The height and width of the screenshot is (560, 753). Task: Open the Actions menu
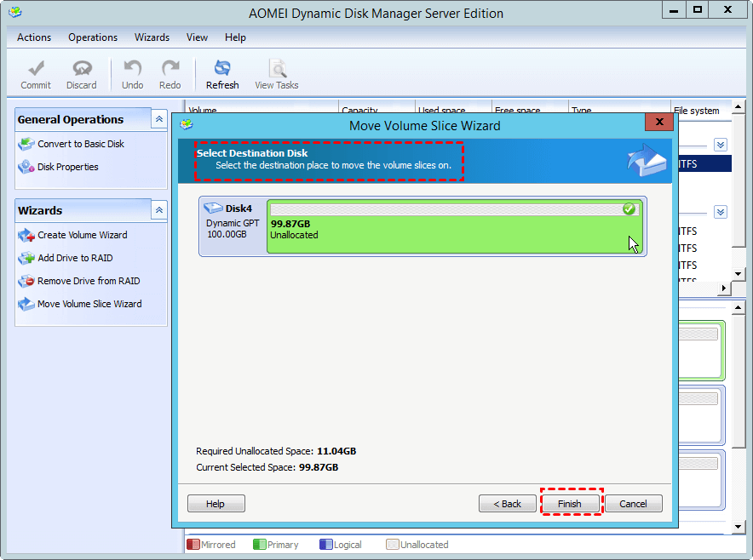tap(34, 37)
